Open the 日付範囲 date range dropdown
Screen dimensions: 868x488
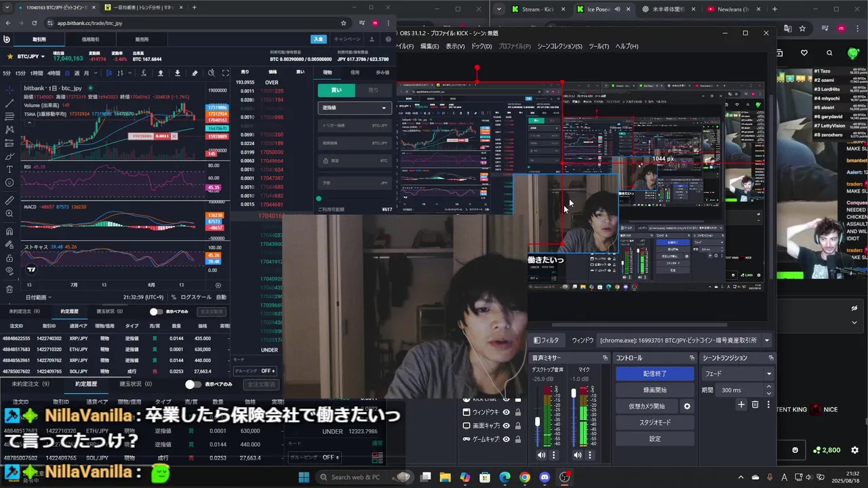pos(39,297)
